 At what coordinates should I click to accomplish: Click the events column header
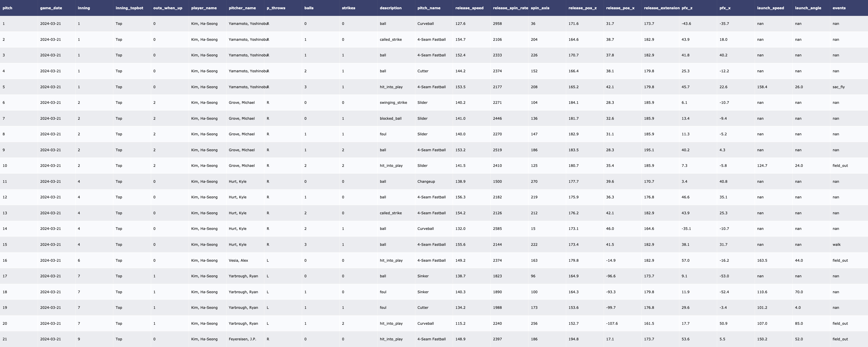pyautogui.click(x=839, y=8)
